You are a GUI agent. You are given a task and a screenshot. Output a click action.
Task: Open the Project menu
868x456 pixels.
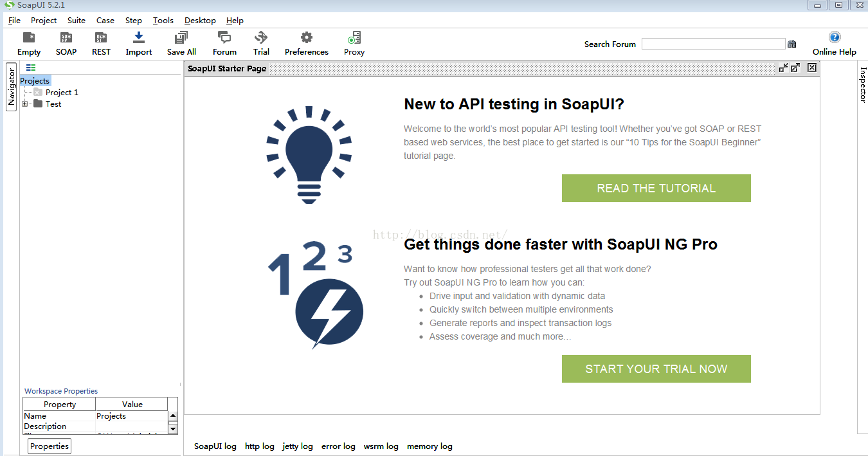(x=44, y=20)
